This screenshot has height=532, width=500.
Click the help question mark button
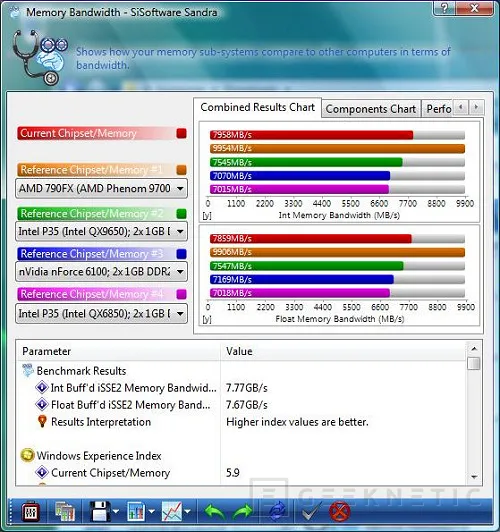click(445, 8)
